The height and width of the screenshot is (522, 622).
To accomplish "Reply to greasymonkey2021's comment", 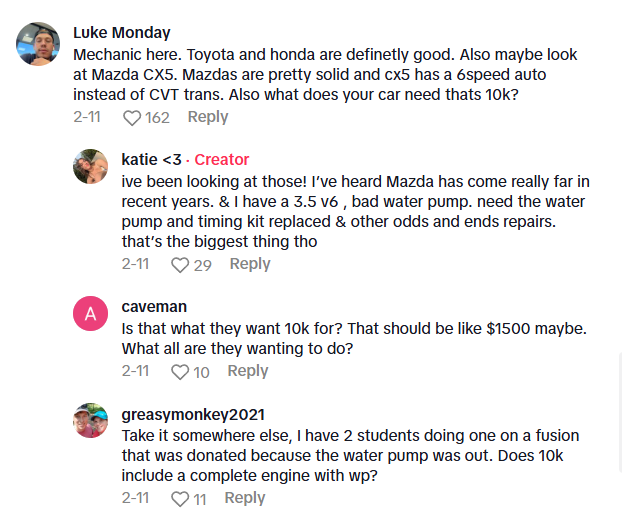I will point(245,498).
